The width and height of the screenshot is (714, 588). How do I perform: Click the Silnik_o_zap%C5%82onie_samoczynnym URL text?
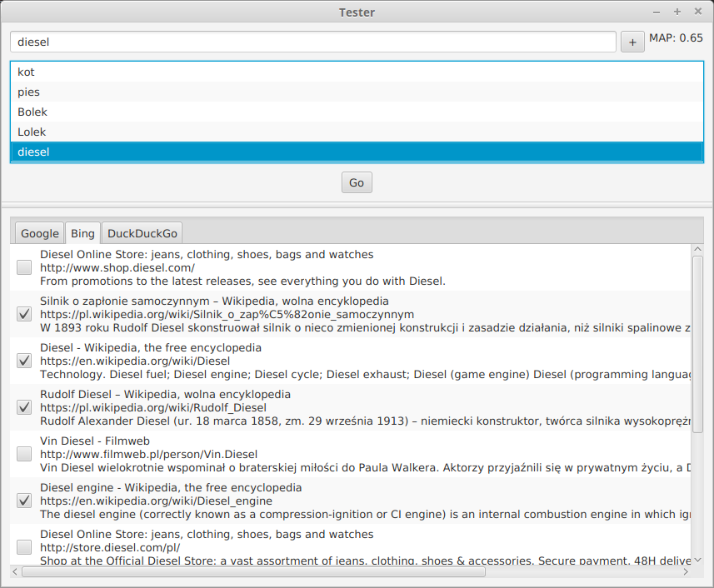coord(227,315)
